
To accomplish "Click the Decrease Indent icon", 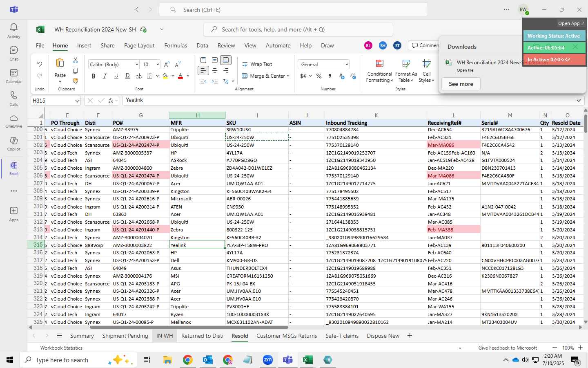I will [203, 81].
